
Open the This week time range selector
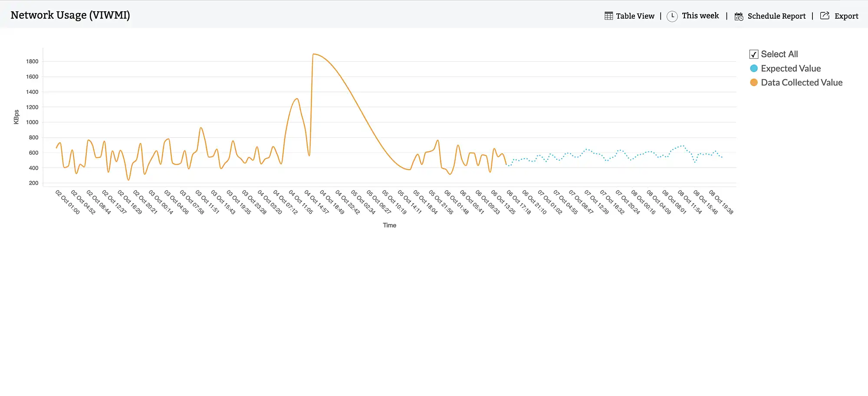(x=700, y=16)
